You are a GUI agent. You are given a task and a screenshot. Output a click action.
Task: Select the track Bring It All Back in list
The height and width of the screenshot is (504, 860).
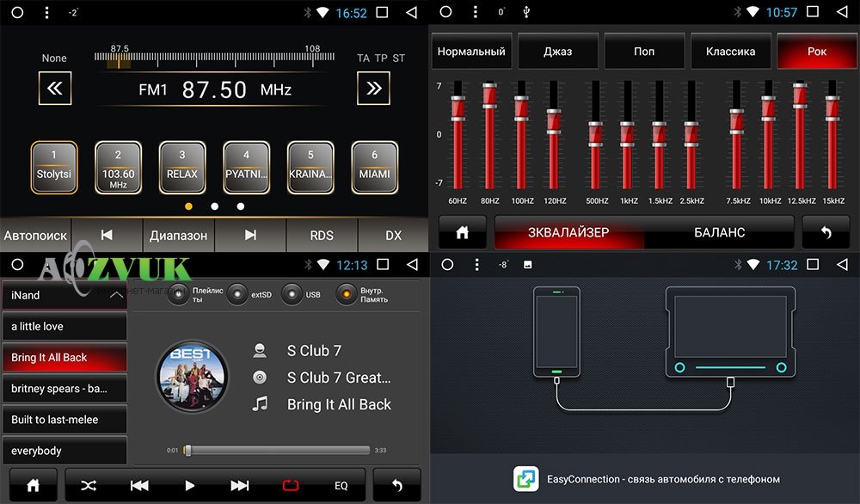coord(64,357)
